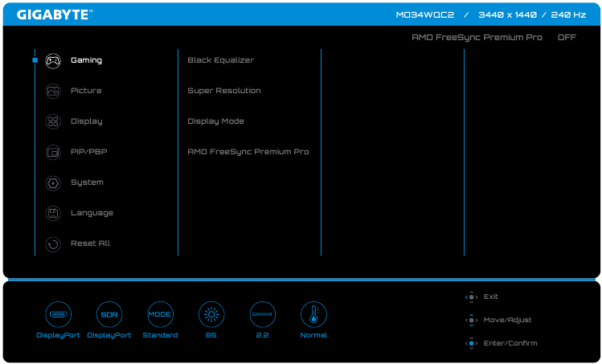
Task: Toggle the FreeSync OFF status at top
Action: (567, 38)
